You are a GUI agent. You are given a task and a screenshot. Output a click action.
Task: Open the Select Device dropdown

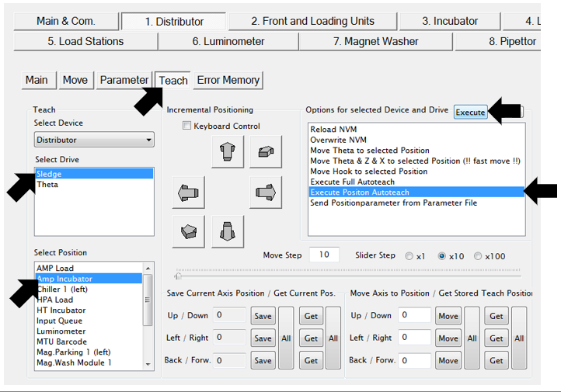coord(94,140)
